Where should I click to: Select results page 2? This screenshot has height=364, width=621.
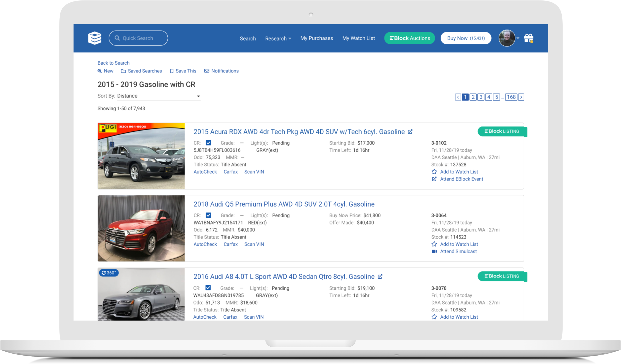point(473,97)
